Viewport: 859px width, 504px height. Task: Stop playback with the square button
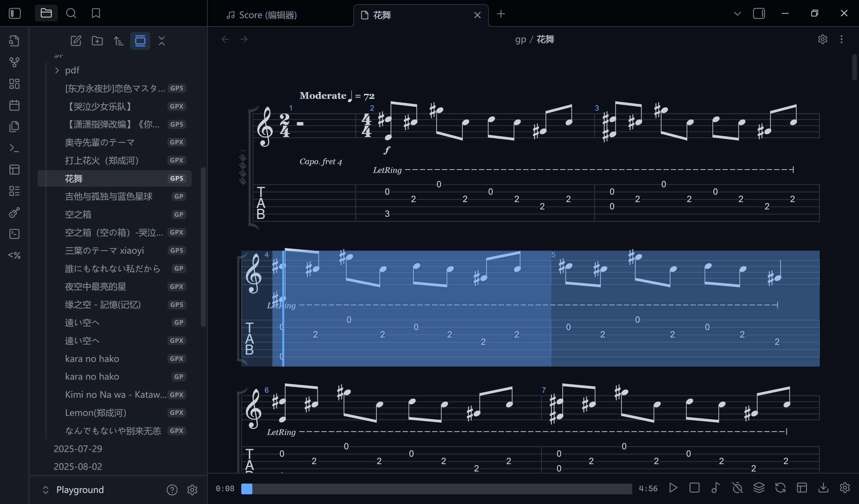tap(694, 488)
